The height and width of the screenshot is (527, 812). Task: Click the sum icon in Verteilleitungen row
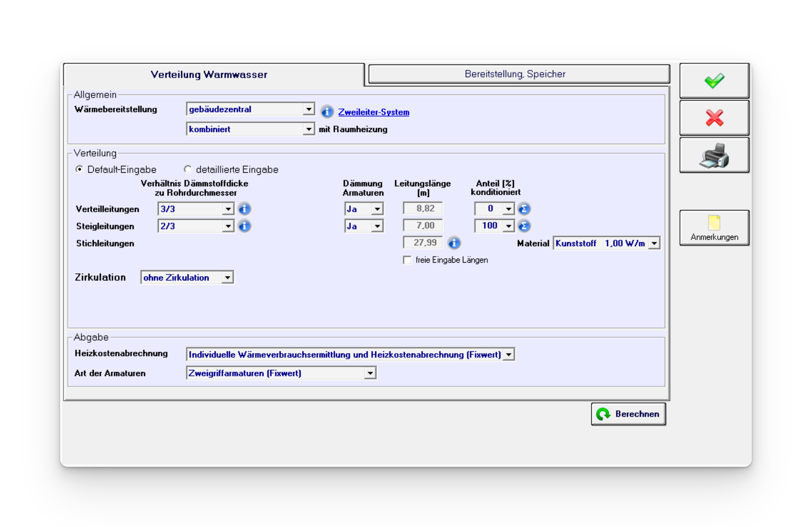point(524,209)
